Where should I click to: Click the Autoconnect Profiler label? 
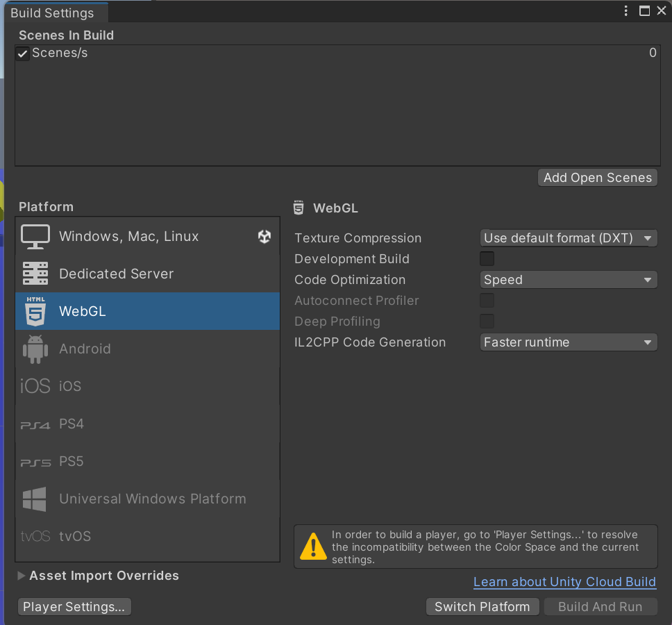(x=357, y=301)
